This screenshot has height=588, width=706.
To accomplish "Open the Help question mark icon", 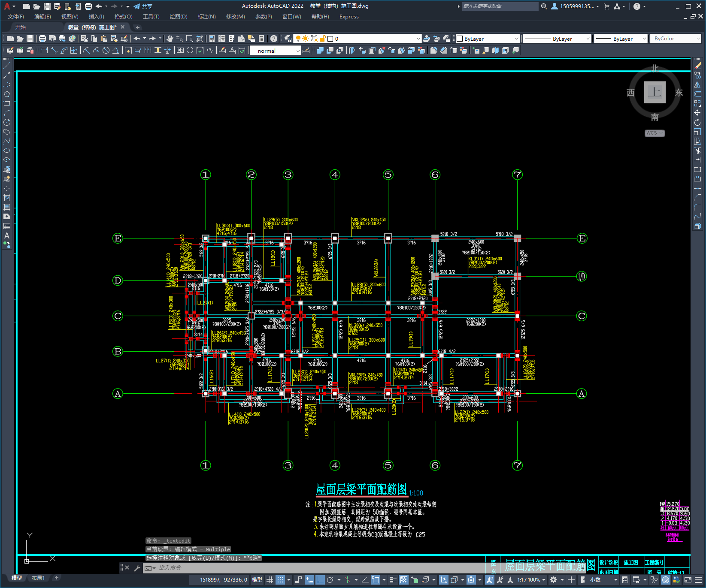I will pos(274,39).
